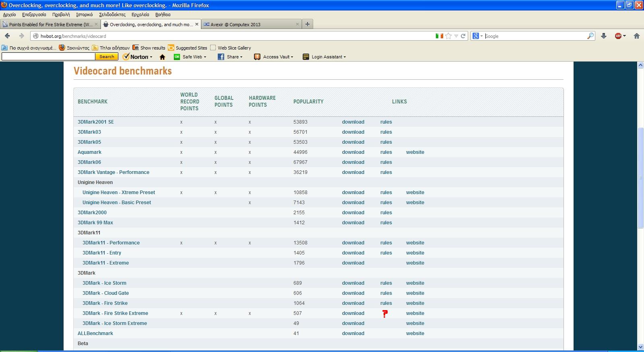Click the 3DMark06 popularity value 67967

(x=300, y=162)
